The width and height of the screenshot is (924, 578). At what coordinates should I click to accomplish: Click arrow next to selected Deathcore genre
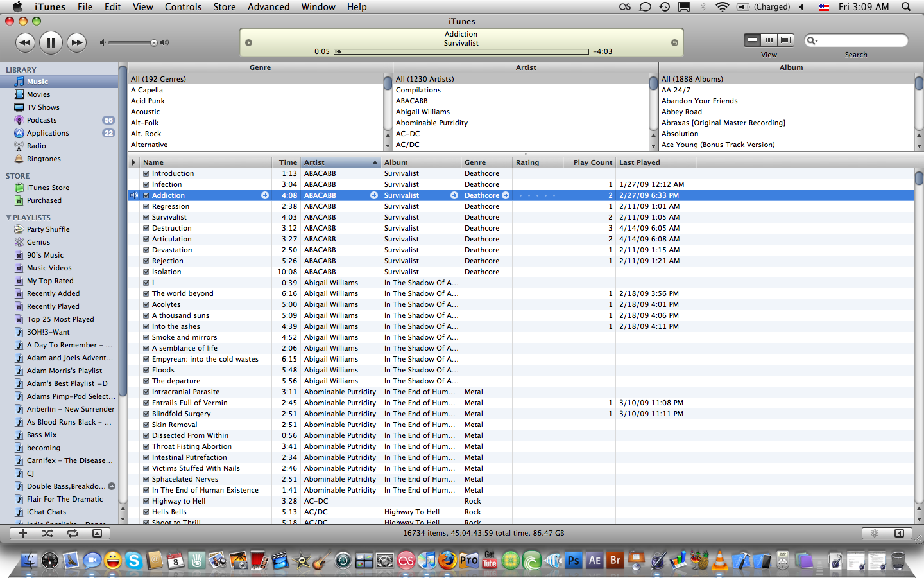[x=506, y=195]
